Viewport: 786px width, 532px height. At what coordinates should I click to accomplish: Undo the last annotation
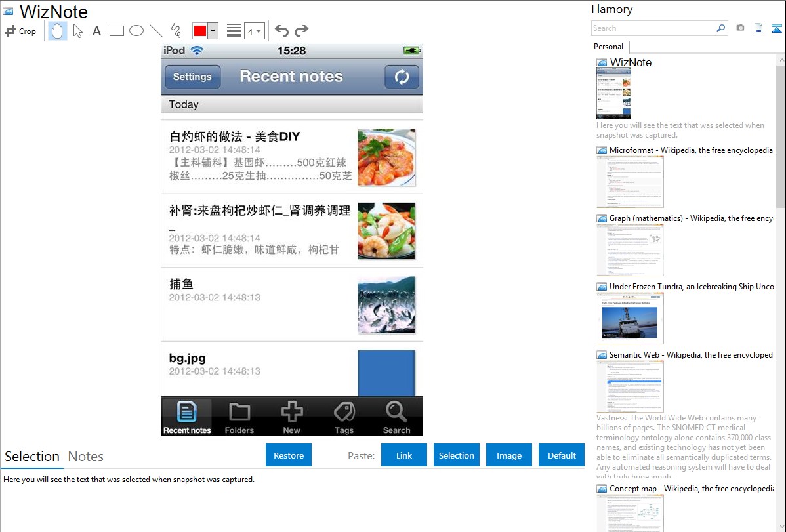click(281, 31)
